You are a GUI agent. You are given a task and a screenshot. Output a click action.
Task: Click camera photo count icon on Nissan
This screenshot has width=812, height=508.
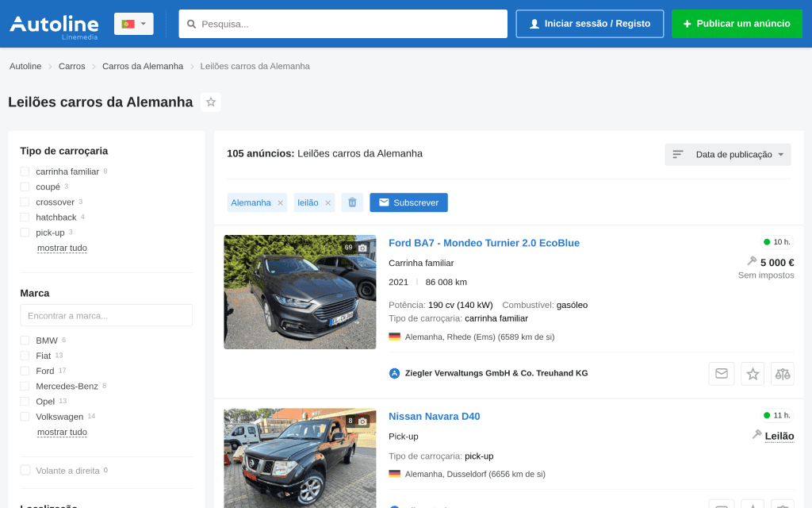362,421
